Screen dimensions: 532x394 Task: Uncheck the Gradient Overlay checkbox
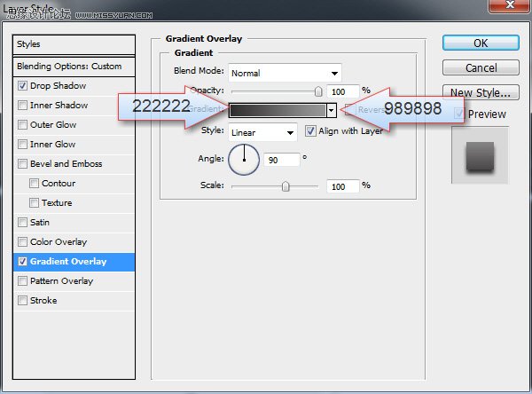[x=22, y=262]
